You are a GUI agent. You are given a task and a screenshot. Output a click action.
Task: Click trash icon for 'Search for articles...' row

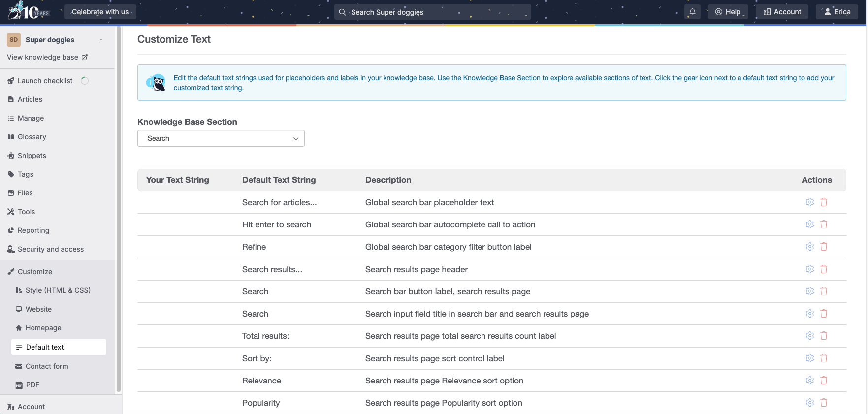click(x=824, y=202)
